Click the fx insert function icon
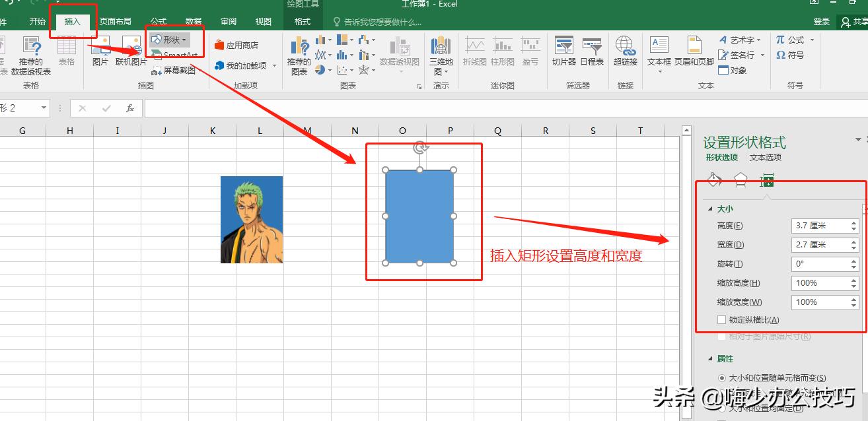 130,108
